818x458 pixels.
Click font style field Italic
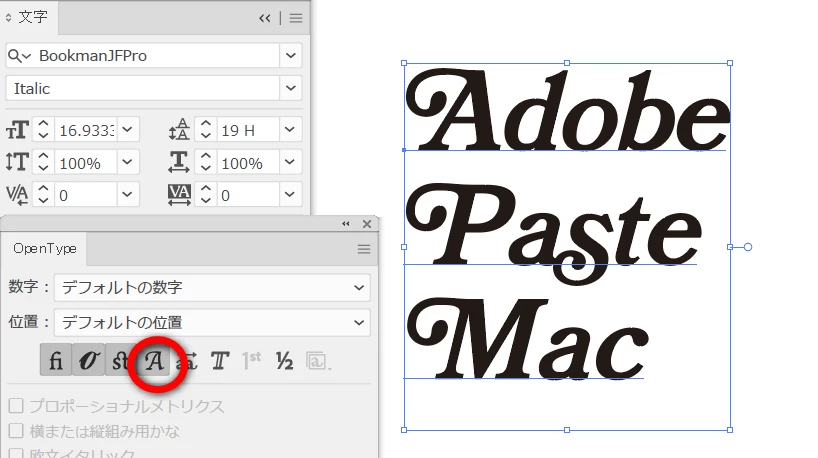[142, 88]
